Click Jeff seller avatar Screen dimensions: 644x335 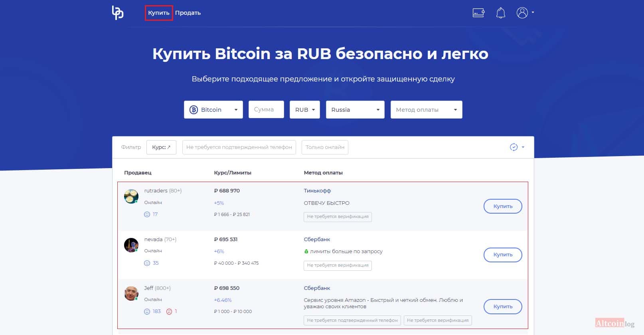click(x=131, y=293)
